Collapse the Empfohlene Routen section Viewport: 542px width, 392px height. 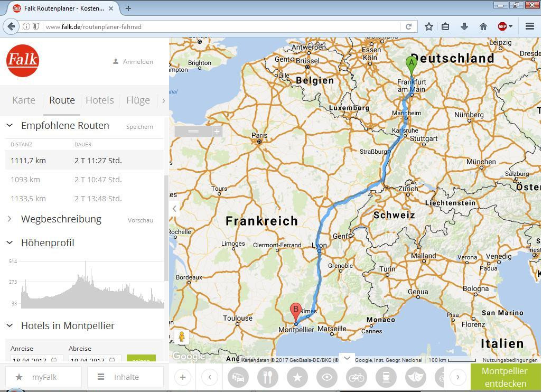[x=10, y=126]
